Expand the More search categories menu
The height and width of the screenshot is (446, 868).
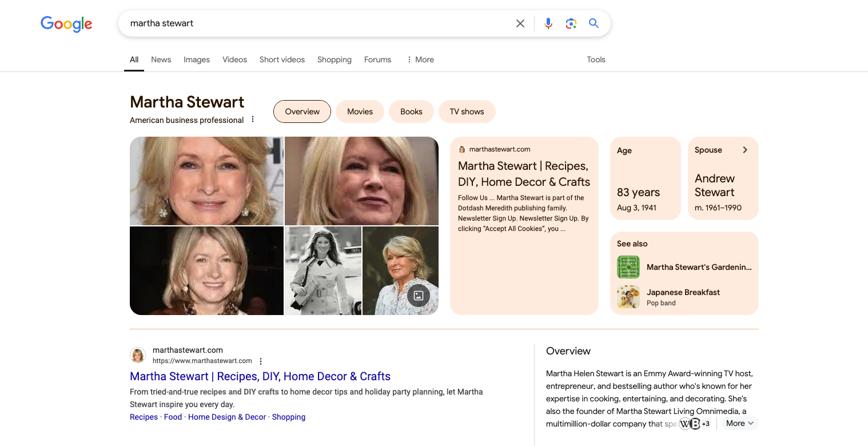[x=420, y=59]
